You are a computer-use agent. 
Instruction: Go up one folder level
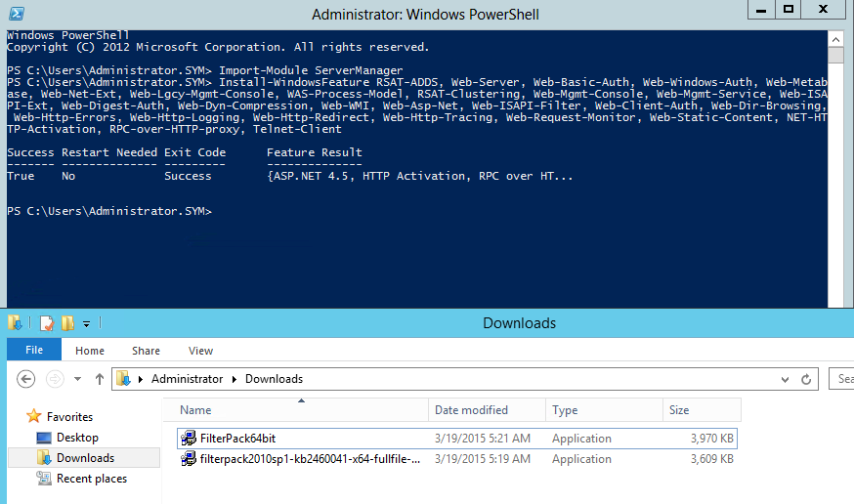99,379
